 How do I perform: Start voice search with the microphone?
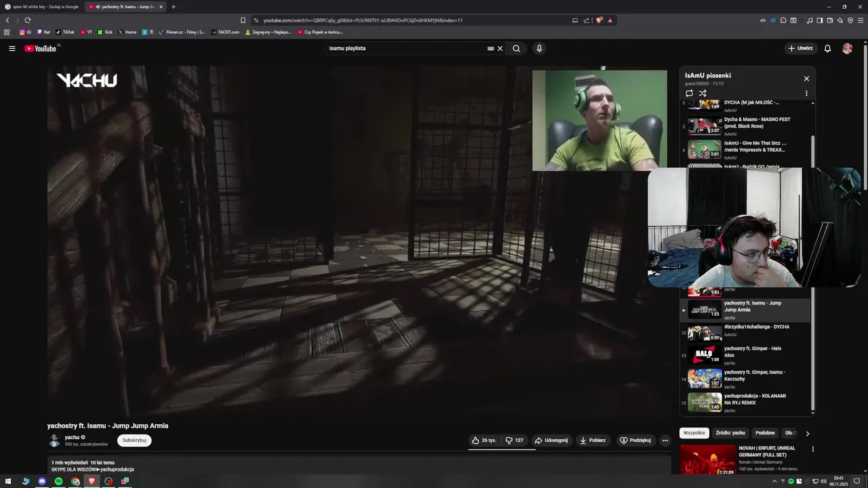coord(539,48)
